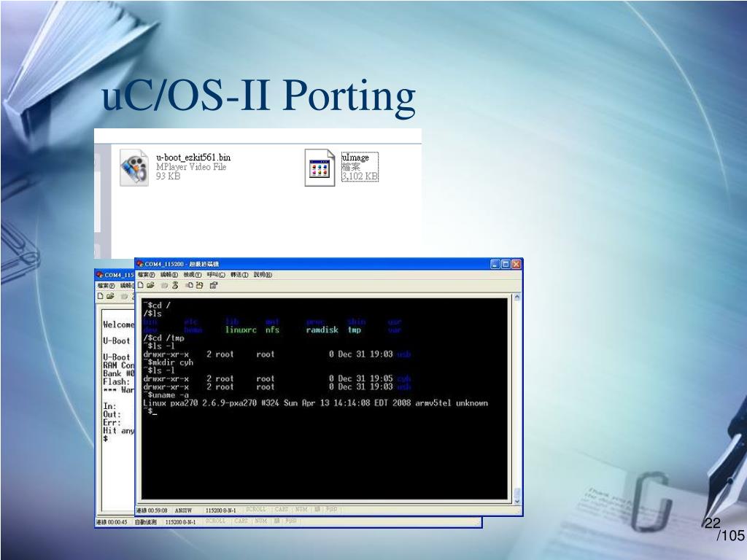Click the Hit any line in back terminal

[x=119, y=430]
